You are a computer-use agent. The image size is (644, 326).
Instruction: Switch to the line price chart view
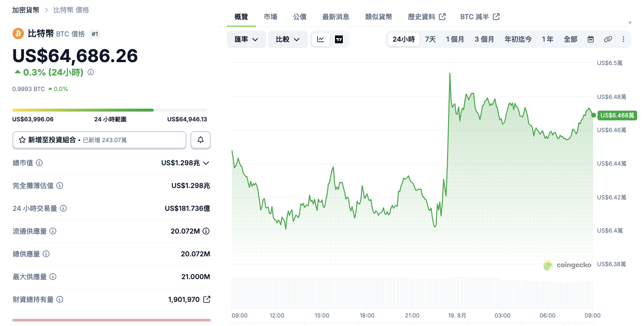tap(321, 39)
